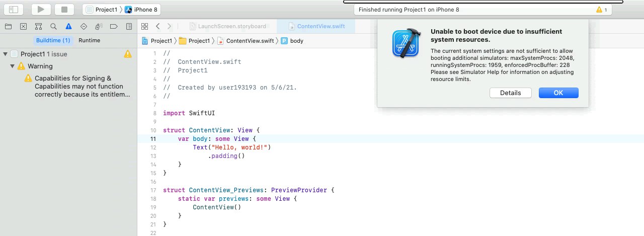Open the Test navigator diamond icon
The width and height of the screenshot is (644, 236).
point(84,26)
